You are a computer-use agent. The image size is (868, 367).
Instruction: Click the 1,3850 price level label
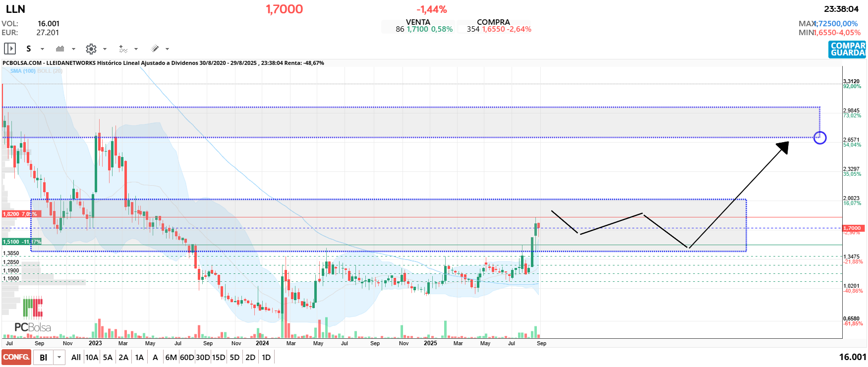point(11,253)
